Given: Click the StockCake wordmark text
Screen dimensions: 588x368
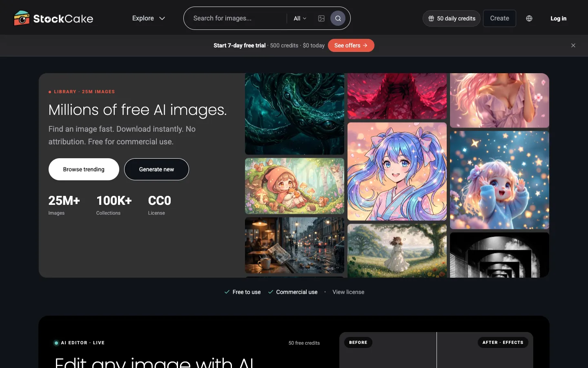Looking at the screenshot, I should [x=63, y=19].
